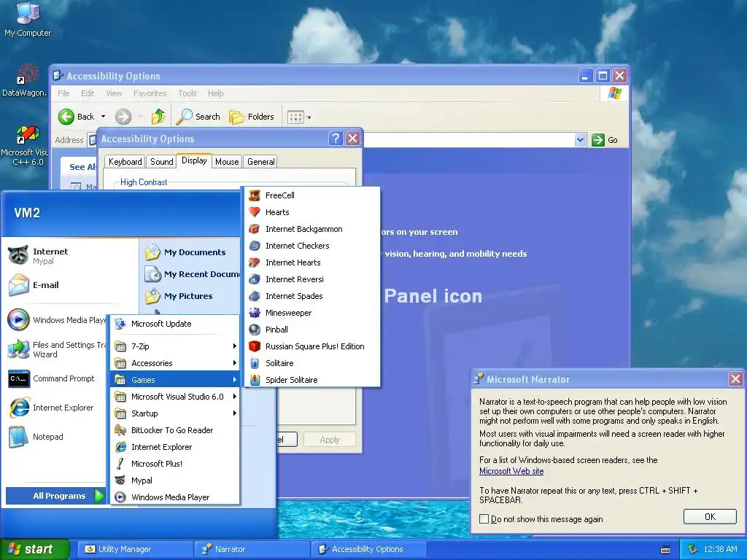The width and height of the screenshot is (747, 560).
Task: Switch to Accessibility Options taskbar button
Action: click(370, 549)
